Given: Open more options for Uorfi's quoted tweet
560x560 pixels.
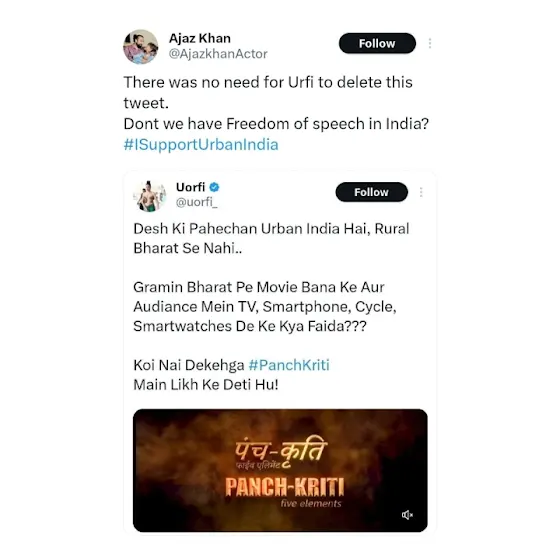Looking at the screenshot, I should (421, 192).
